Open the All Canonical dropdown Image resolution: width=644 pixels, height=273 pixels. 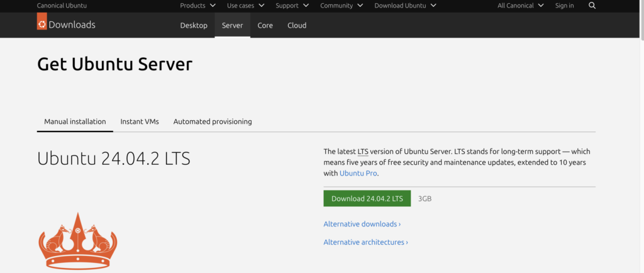pos(520,6)
